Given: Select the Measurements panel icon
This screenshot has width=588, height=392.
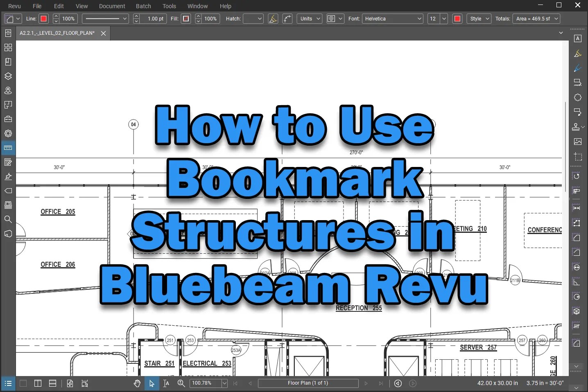Looking at the screenshot, I should click(8, 148).
